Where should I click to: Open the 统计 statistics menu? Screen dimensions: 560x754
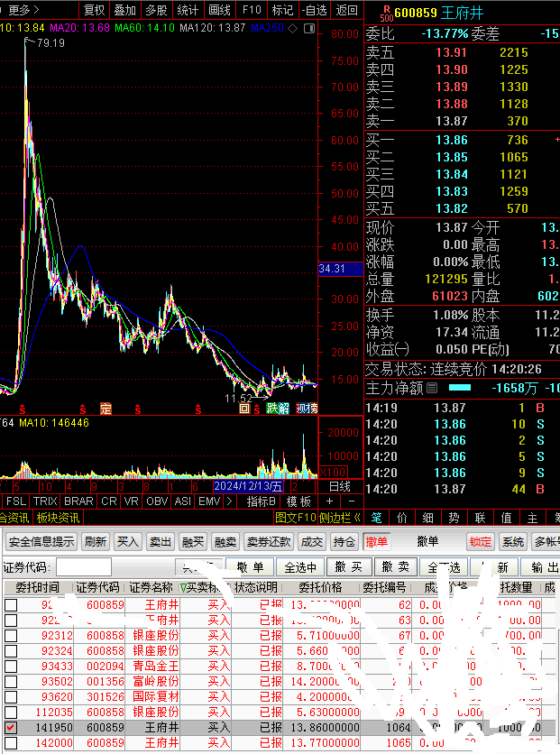coord(188,10)
